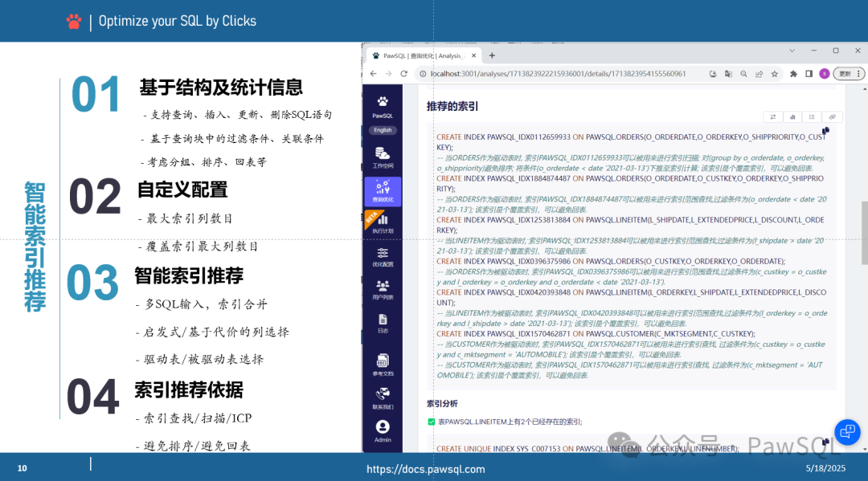
Task: Open the 用户列表 user list item
Action: pyautogui.click(x=383, y=290)
